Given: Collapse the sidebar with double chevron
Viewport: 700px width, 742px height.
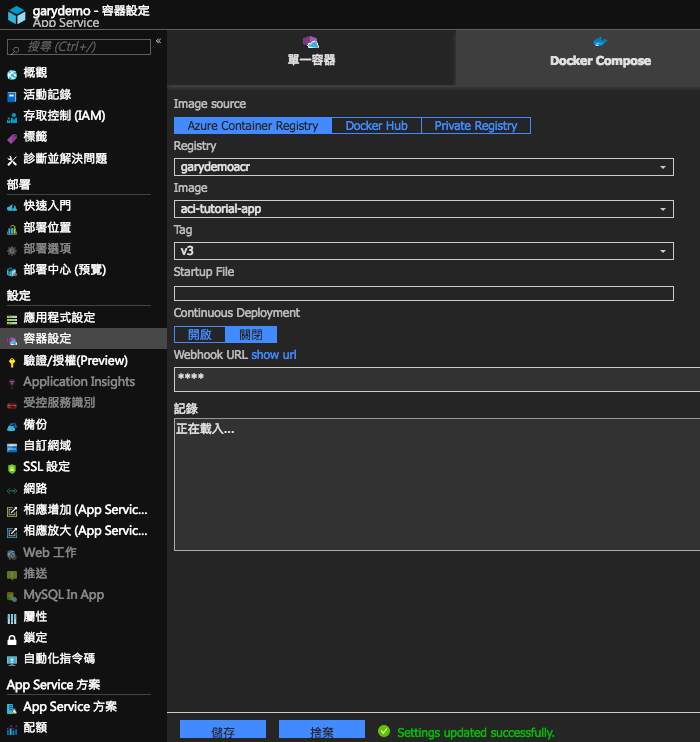Looking at the screenshot, I should coord(159,41).
